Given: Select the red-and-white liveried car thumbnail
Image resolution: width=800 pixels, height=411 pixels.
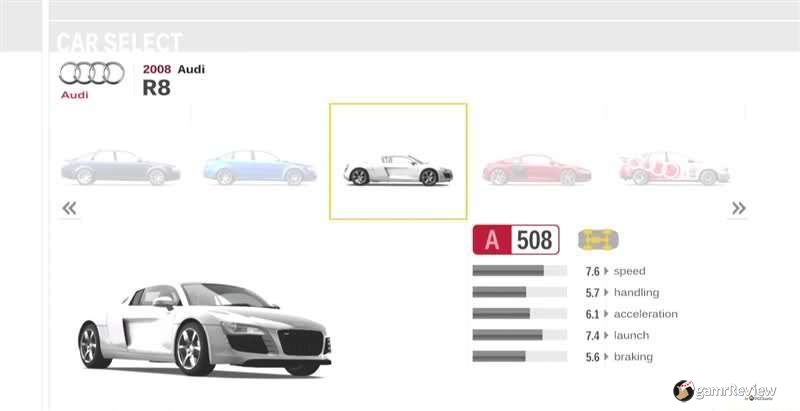Looking at the screenshot, I should point(674,168).
